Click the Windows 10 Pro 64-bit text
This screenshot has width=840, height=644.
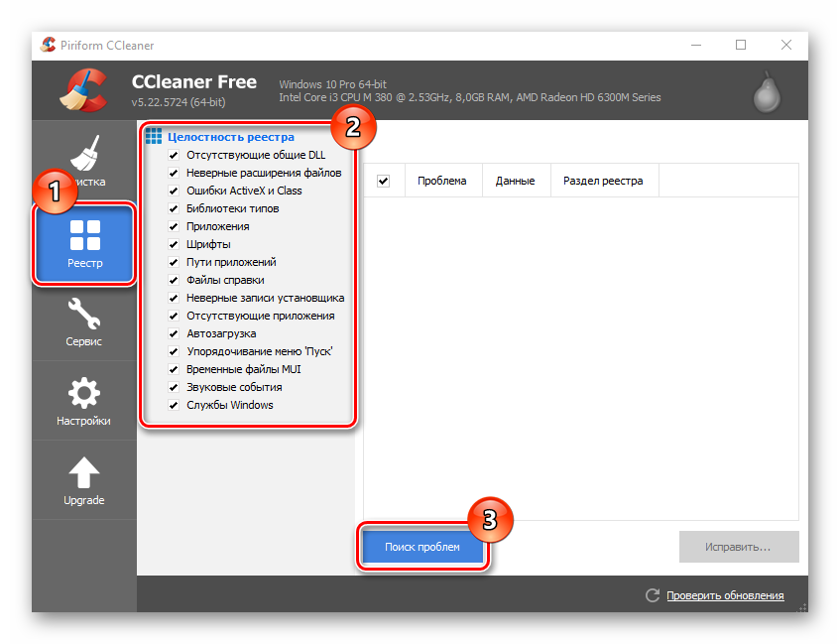332,84
